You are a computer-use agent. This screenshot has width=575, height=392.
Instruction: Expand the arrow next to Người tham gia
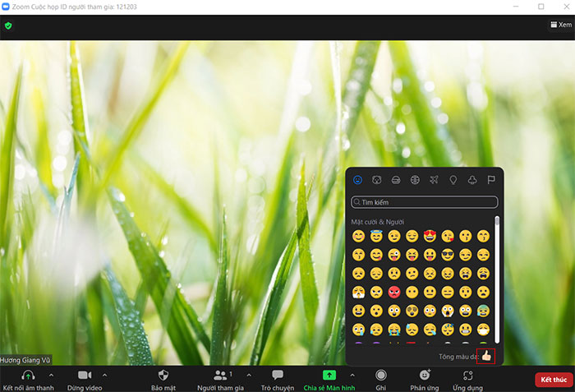[249, 375]
